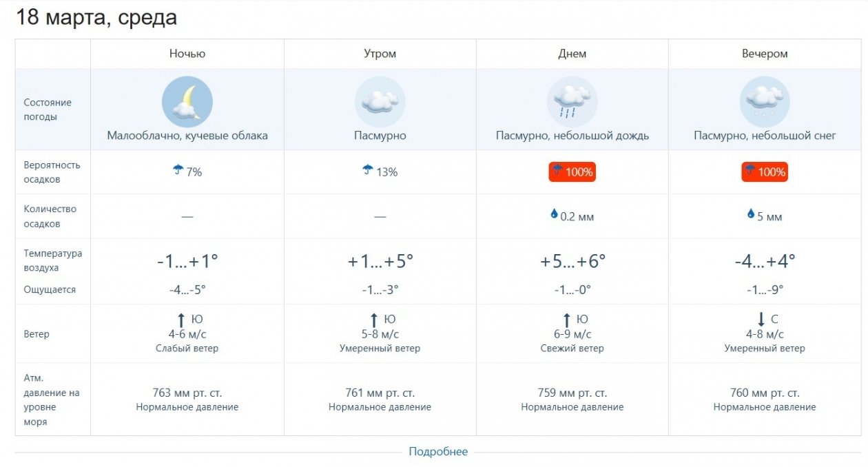
Task: Click the north wind down arrow icon
Action: (x=761, y=320)
